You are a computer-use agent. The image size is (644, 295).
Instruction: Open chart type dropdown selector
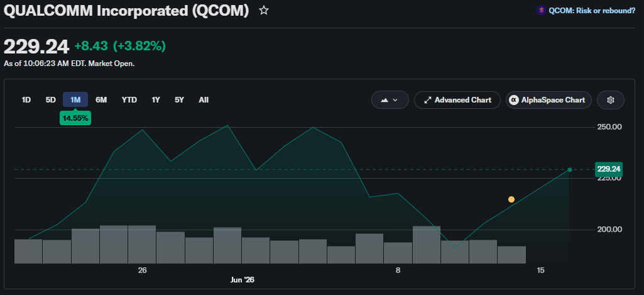(390, 100)
